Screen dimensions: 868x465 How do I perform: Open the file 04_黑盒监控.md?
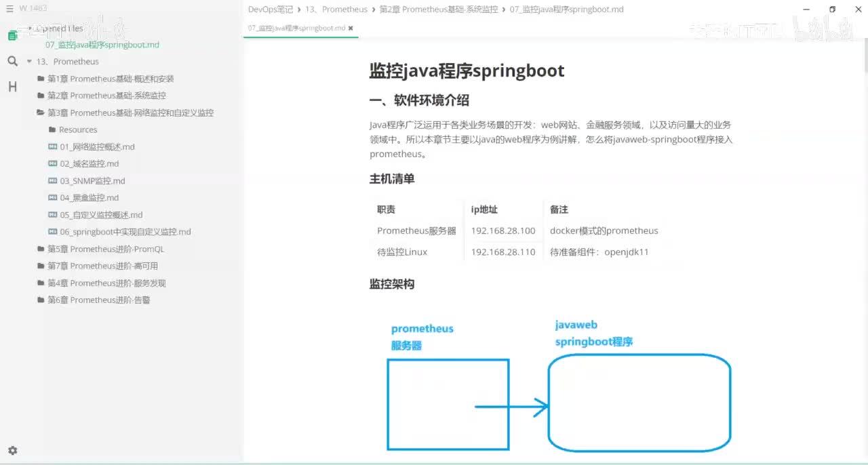89,198
